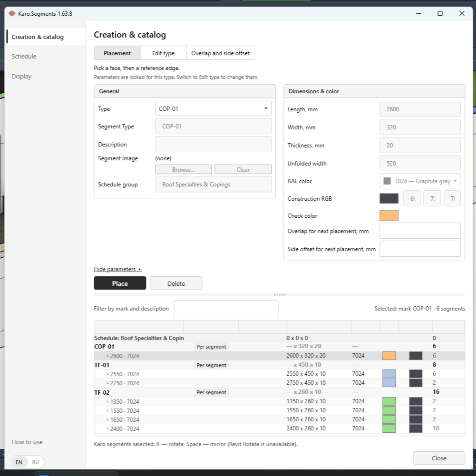Select the COP-01 group row in table

point(279,346)
